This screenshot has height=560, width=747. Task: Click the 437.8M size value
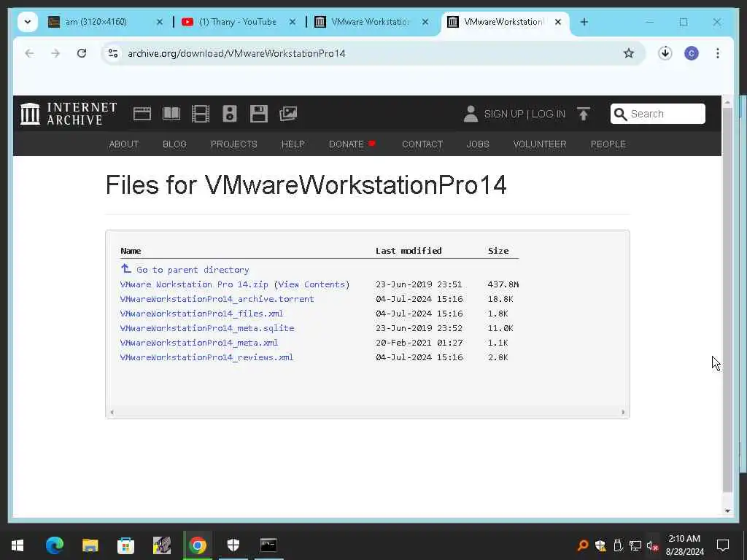(503, 284)
